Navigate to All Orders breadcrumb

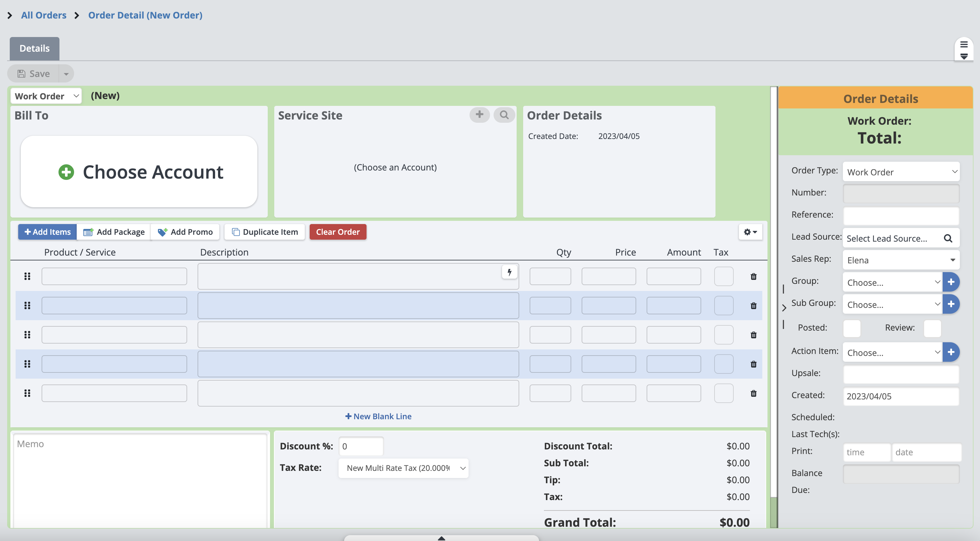[x=43, y=15]
